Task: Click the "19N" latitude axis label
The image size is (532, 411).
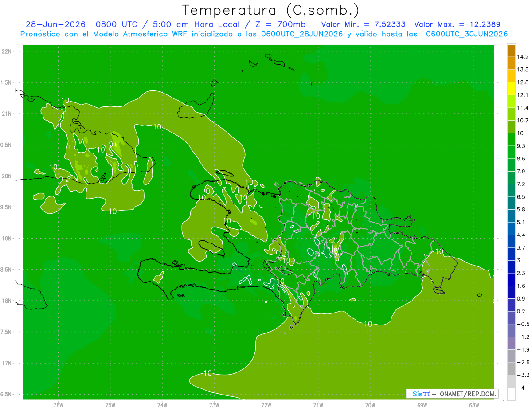Action: click(7, 239)
